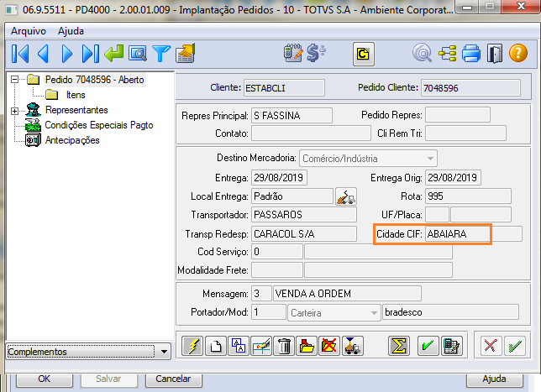Click the lightning bolt icon

pos(193,346)
